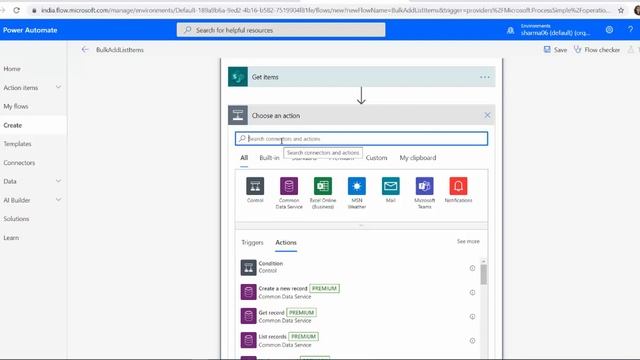Screen dimensions: 640x360
Task: Open My flows in the sidebar
Action: 16,106
